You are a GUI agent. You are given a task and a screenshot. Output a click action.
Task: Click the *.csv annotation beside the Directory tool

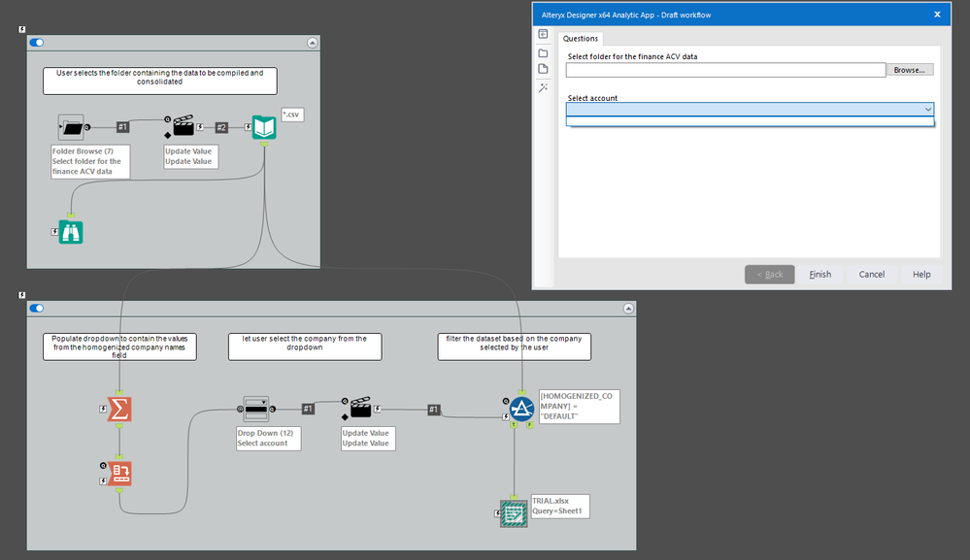pos(292,115)
